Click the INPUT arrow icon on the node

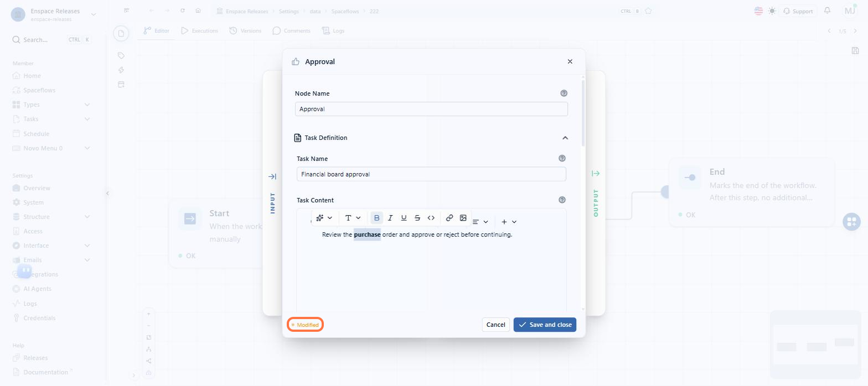click(272, 176)
